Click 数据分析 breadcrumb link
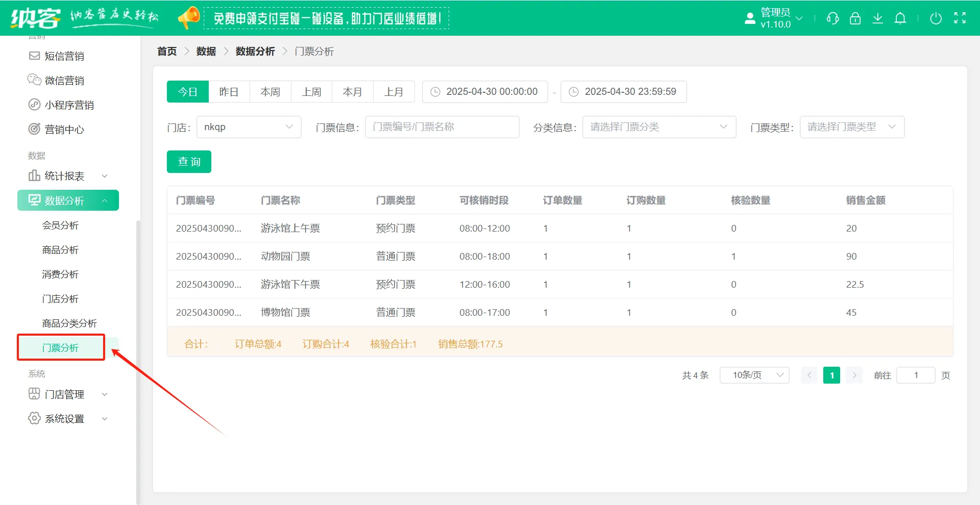Image resolution: width=980 pixels, height=505 pixels. [x=255, y=52]
